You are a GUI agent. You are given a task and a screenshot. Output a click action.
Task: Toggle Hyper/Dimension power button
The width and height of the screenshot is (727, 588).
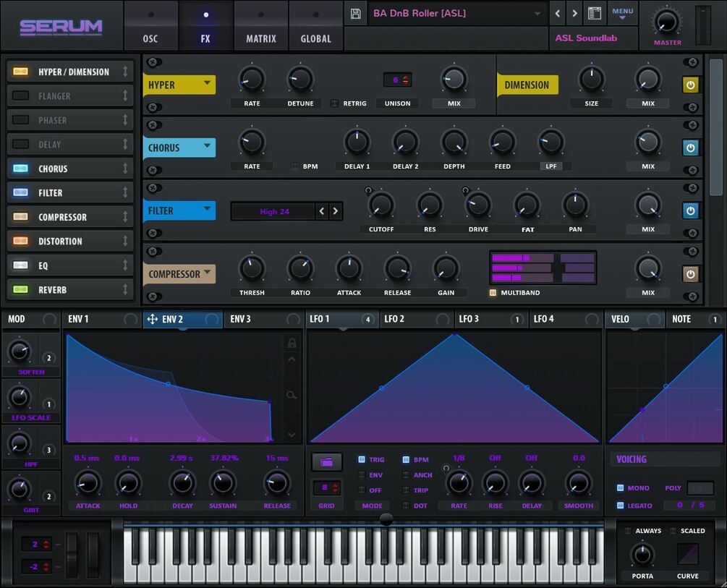[690, 85]
